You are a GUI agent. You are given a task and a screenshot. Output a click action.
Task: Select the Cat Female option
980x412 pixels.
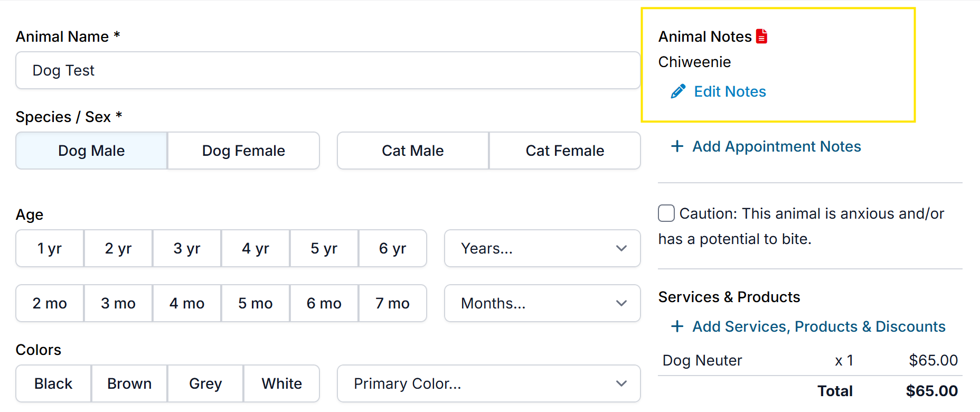click(564, 151)
